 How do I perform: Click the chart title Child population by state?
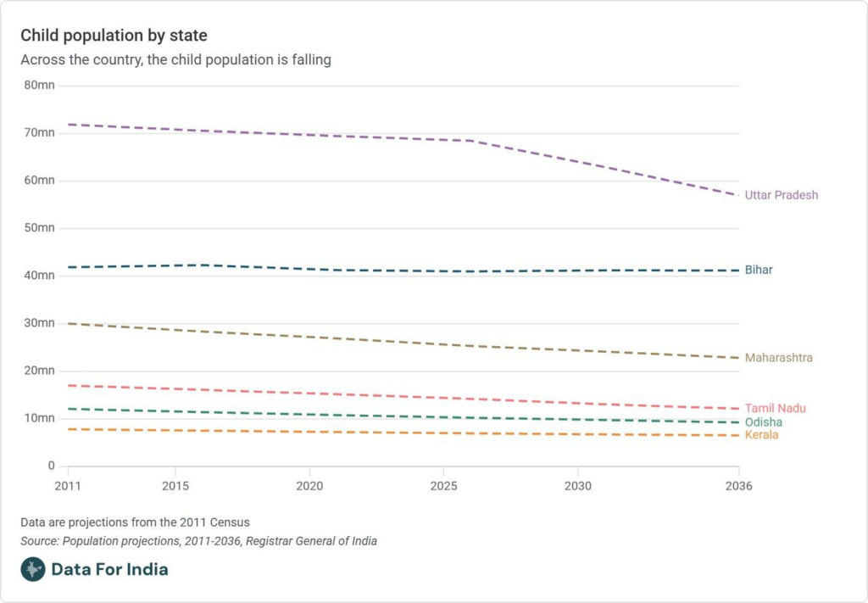point(114,36)
